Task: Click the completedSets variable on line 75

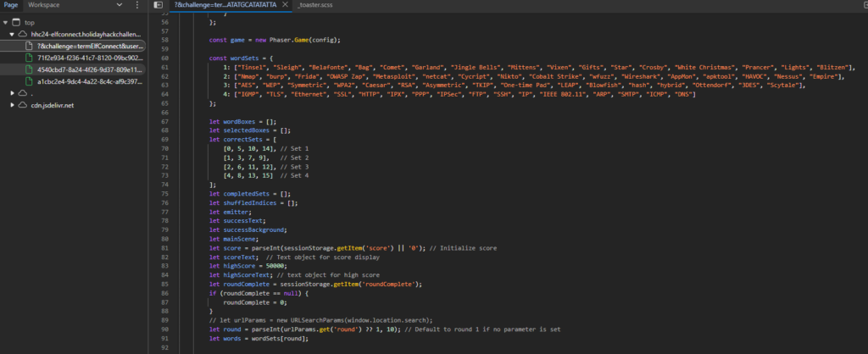Action: pos(246,194)
